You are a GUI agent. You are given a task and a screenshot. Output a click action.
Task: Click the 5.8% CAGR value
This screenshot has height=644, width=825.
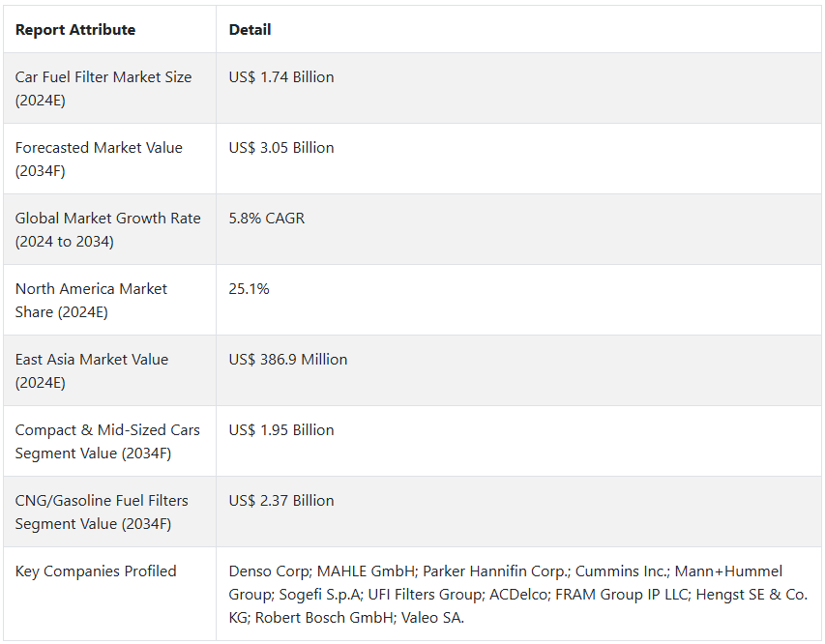[x=267, y=219]
